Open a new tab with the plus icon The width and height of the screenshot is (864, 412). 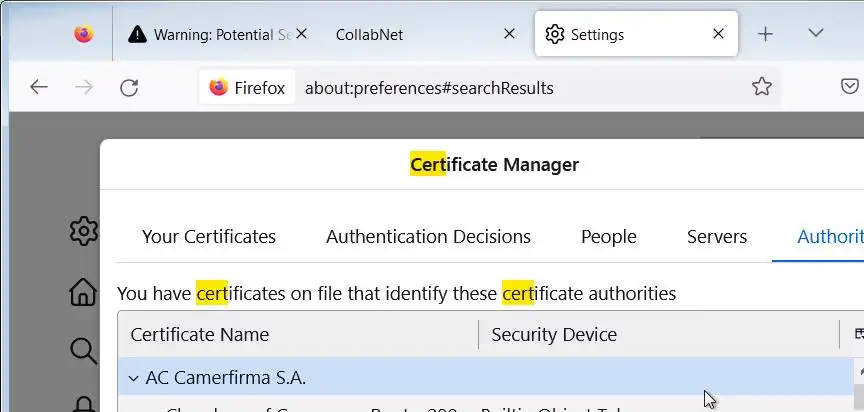tap(766, 34)
